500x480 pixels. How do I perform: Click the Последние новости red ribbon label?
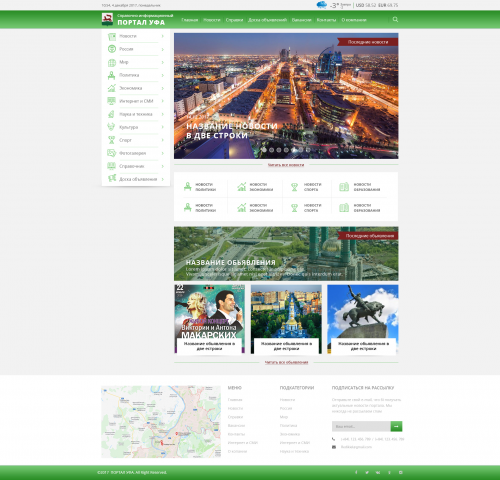[x=368, y=42]
